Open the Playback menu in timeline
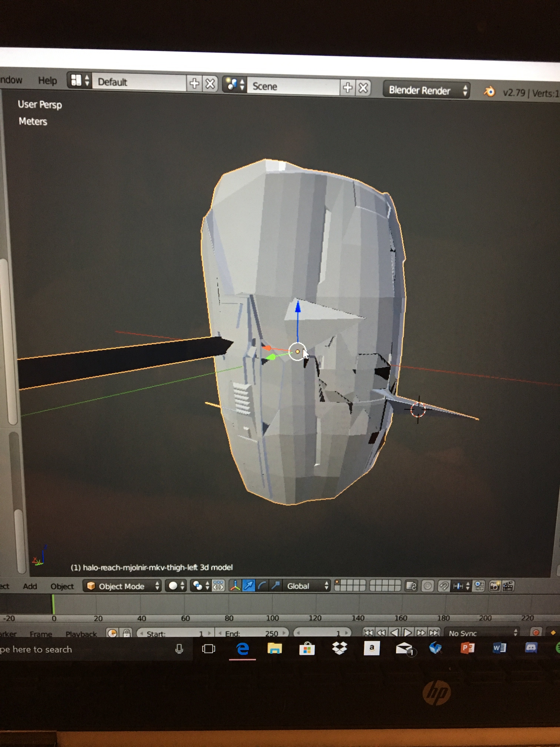This screenshot has height=747, width=560. (x=81, y=634)
